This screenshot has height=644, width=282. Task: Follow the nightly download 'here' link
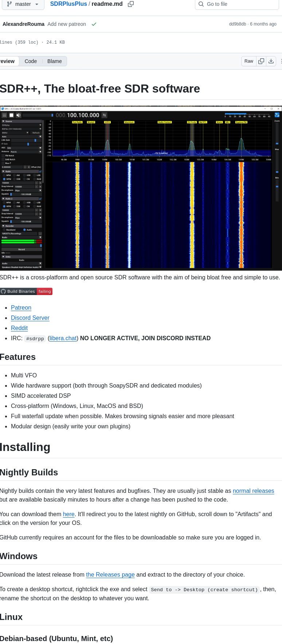[69, 514]
